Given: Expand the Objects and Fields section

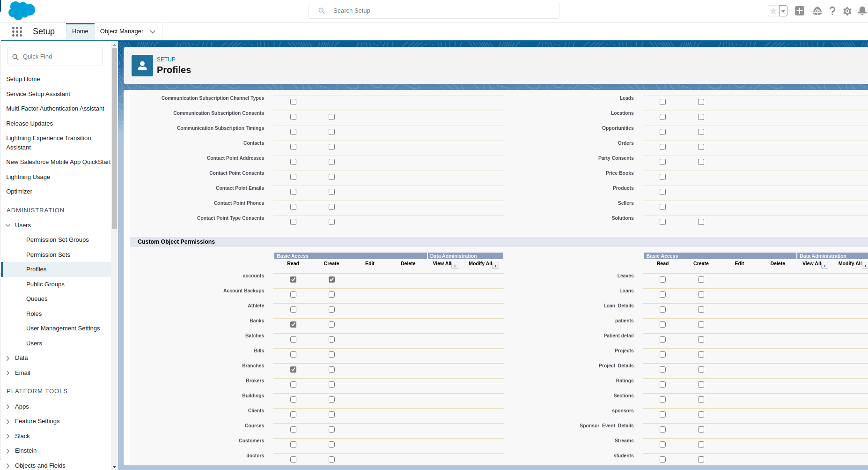Looking at the screenshot, I should pyautogui.click(x=8, y=466).
